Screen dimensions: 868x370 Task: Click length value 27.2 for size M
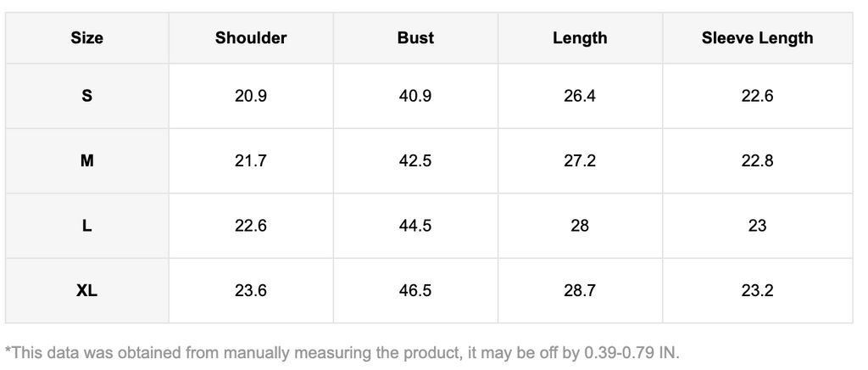click(x=580, y=160)
